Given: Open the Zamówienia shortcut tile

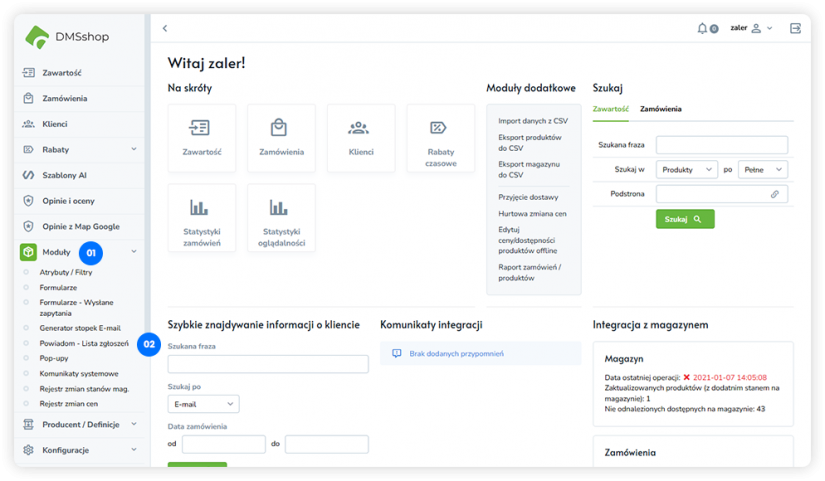Looking at the screenshot, I should click(x=281, y=138).
